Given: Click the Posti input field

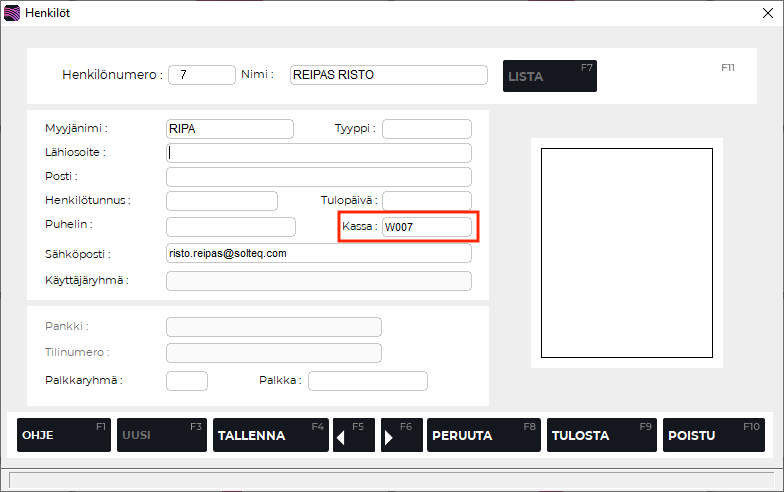Looking at the screenshot, I should (318, 177).
